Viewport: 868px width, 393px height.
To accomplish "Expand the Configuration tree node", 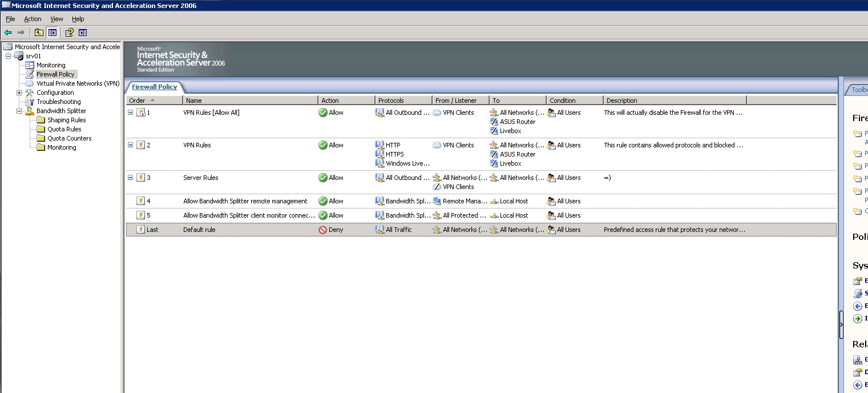I will click(19, 93).
